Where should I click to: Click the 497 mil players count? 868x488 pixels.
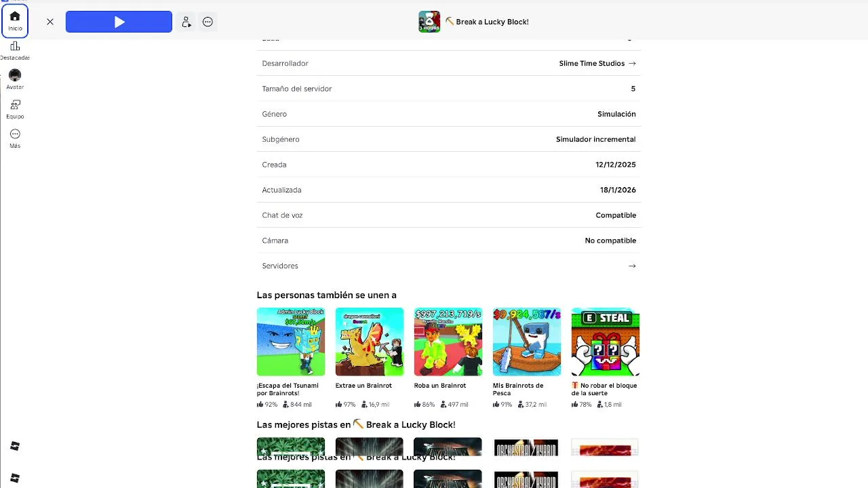coord(454,405)
